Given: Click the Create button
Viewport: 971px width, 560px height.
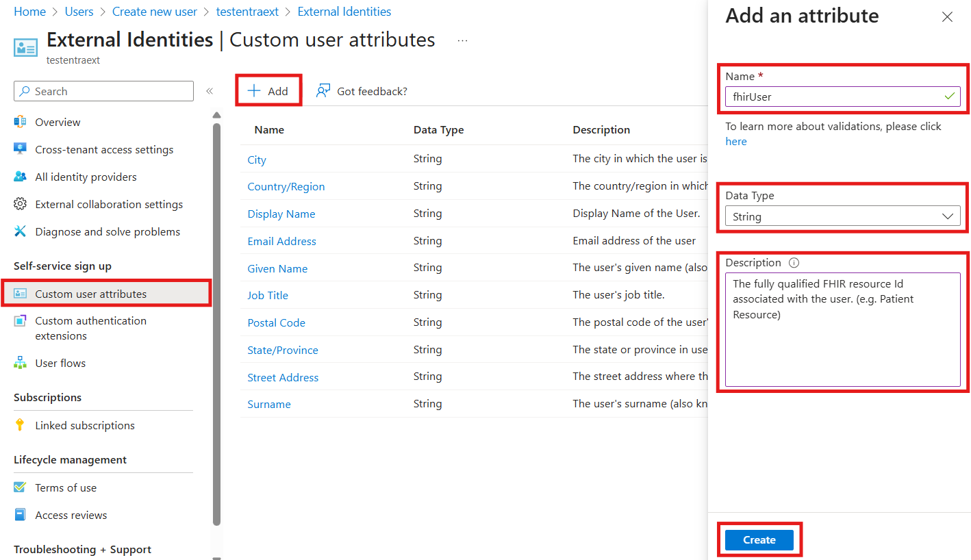Looking at the screenshot, I should pyautogui.click(x=759, y=539).
